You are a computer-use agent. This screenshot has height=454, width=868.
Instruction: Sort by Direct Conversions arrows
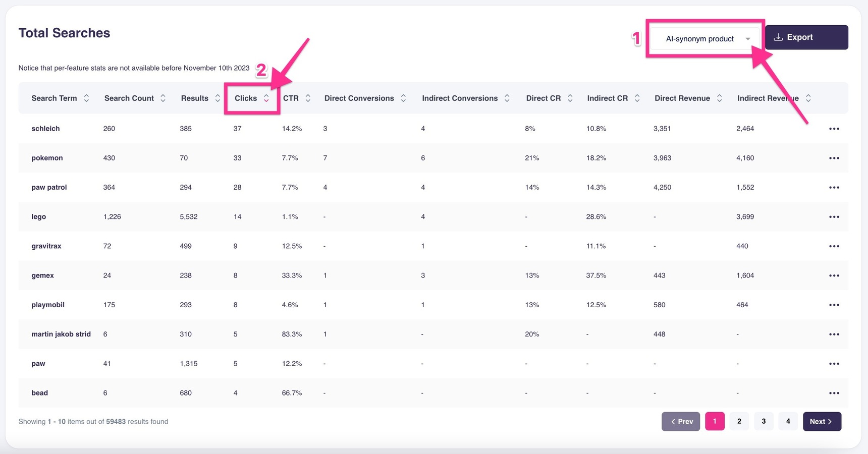point(403,98)
